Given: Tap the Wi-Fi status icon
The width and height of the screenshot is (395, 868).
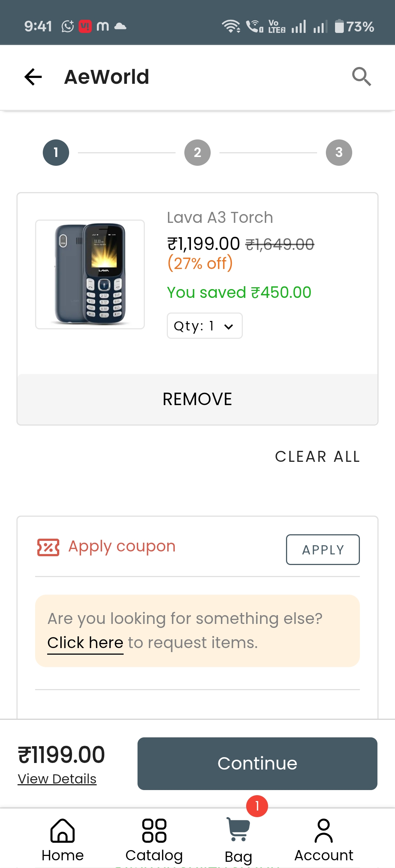Looking at the screenshot, I should (x=231, y=26).
